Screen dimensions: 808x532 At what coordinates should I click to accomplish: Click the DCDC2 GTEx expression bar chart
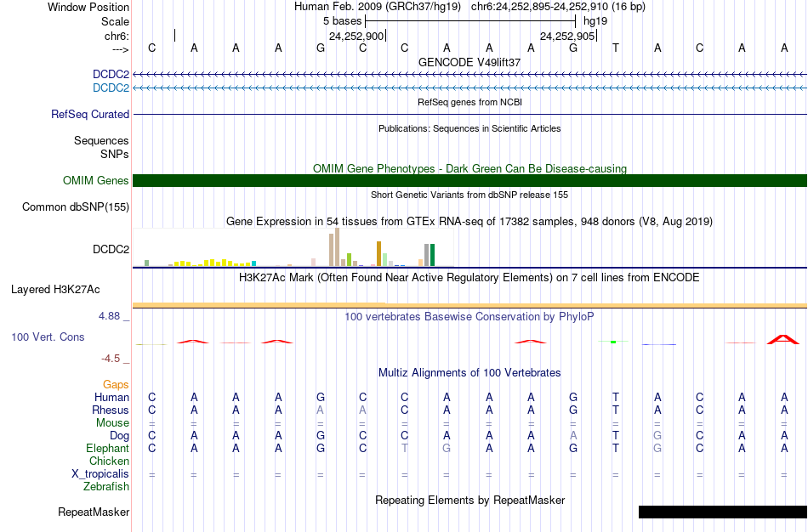(293, 247)
